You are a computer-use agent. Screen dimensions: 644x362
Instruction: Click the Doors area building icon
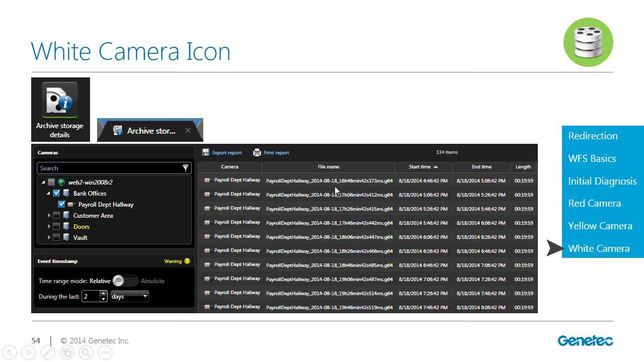point(66,226)
